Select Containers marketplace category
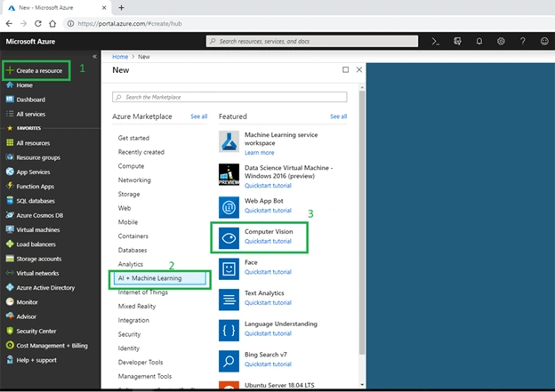The image size is (555, 392). [133, 236]
